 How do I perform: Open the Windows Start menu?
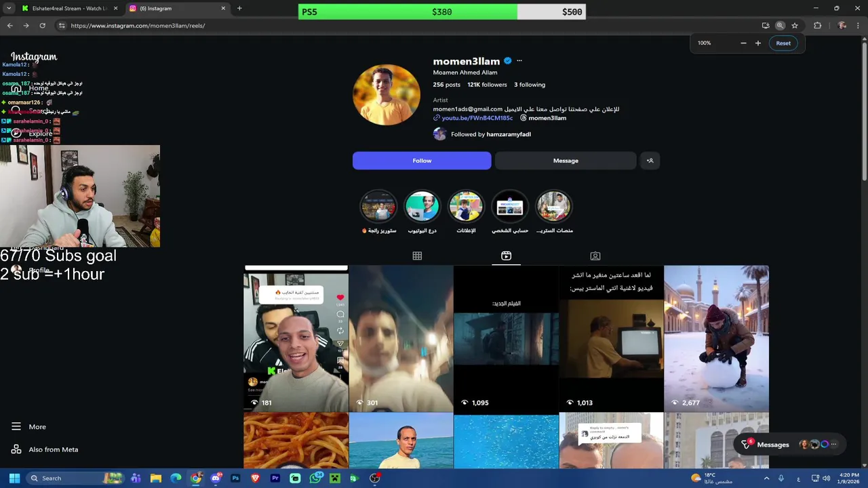click(x=14, y=479)
